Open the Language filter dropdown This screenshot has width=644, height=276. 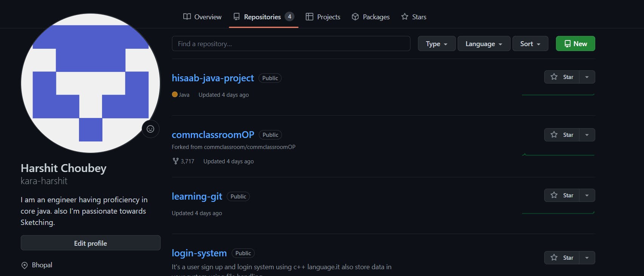point(484,43)
